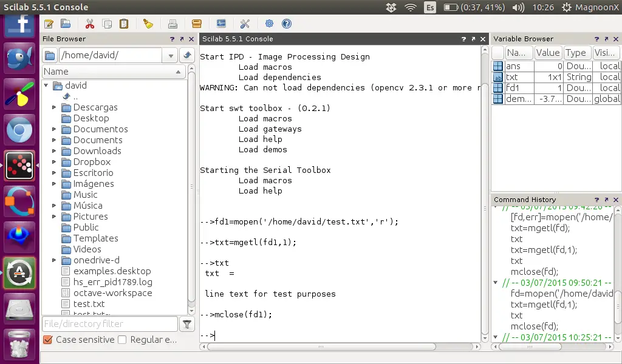Image resolution: width=622 pixels, height=364 pixels.
Task: Select the Templates folder
Action: coord(95,238)
